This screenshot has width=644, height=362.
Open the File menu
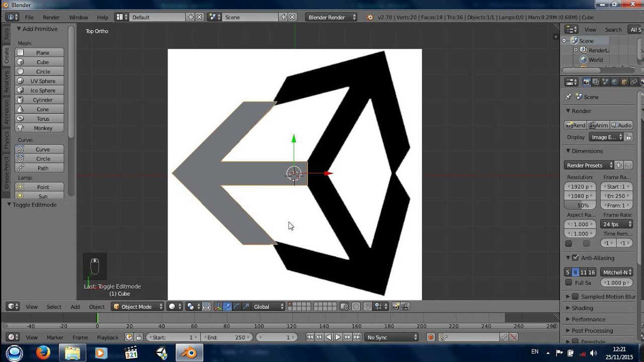[29, 17]
